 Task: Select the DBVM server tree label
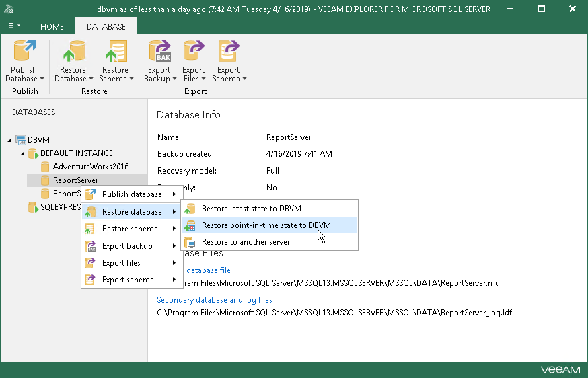[38, 140]
